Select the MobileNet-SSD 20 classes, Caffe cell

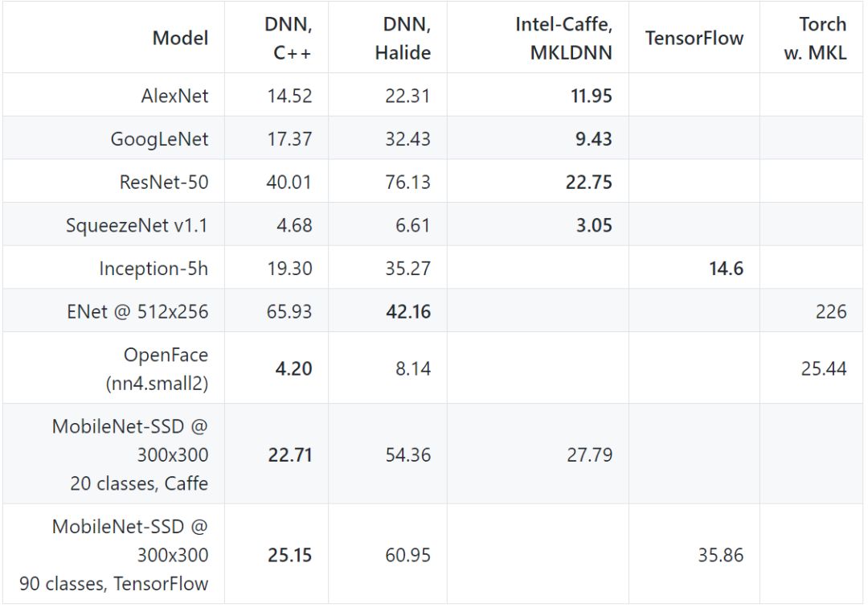(130, 454)
